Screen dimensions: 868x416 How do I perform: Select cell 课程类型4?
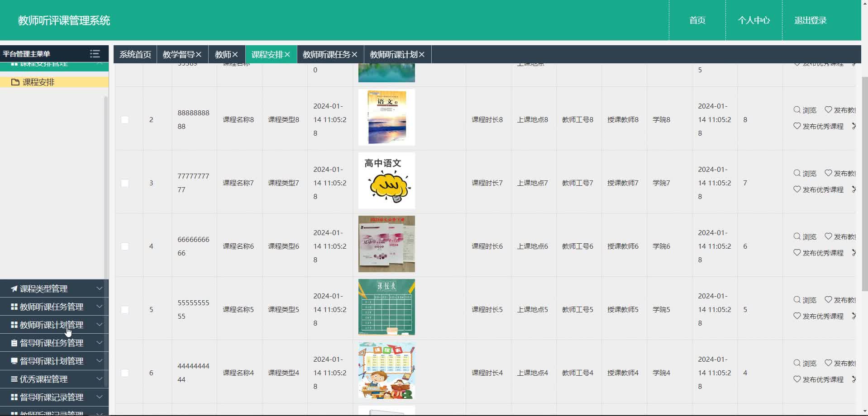click(283, 373)
